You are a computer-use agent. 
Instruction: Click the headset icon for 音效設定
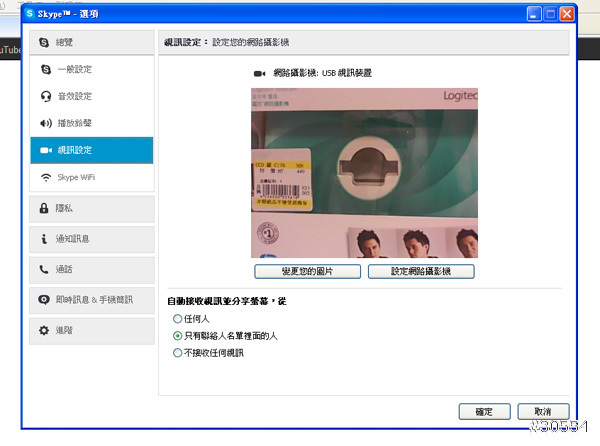tap(46, 96)
